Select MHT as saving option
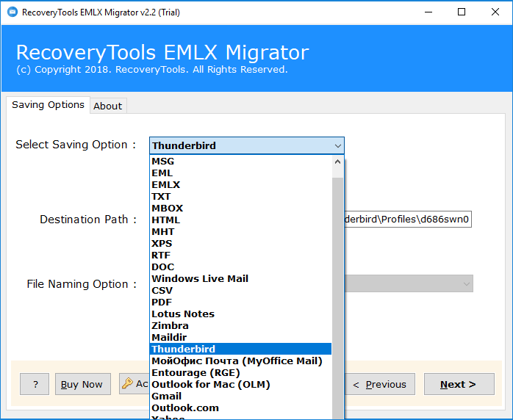513x420 pixels. coord(241,232)
